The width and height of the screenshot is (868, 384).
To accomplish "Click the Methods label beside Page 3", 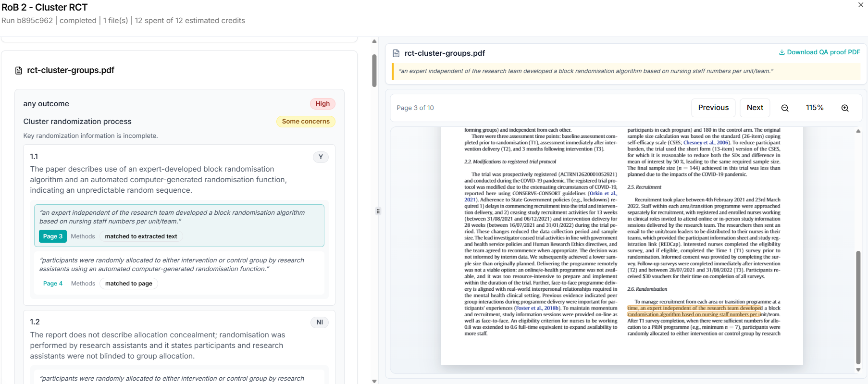I will coord(83,236).
